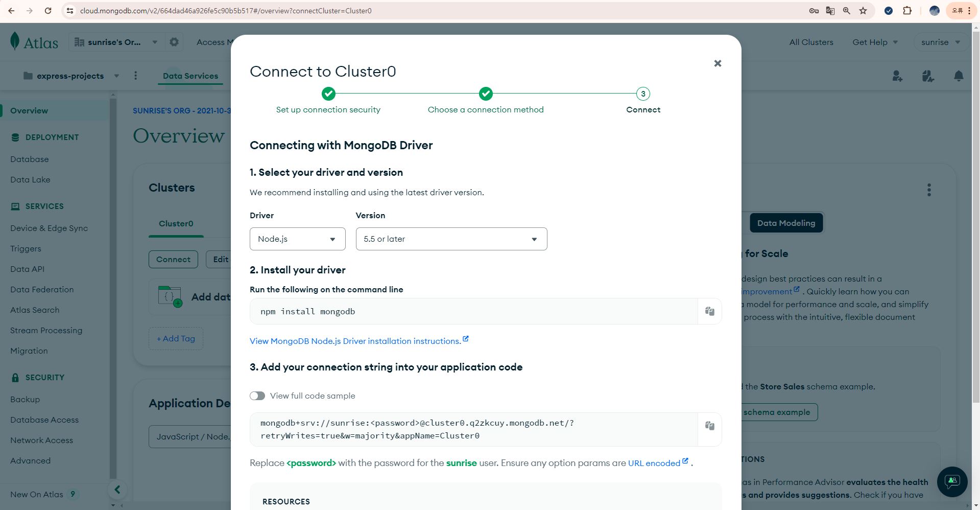Open notifications bell icon
Image resolution: width=980 pixels, height=510 pixels.
tap(959, 76)
